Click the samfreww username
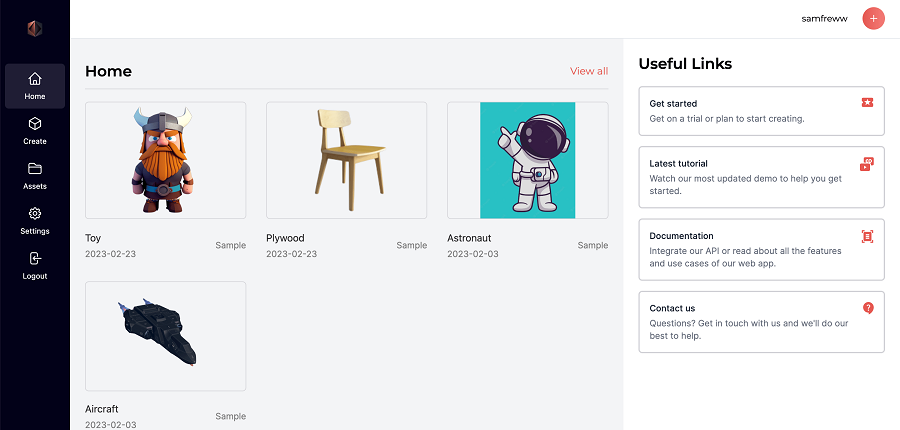The height and width of the screenshot is (430, 900). click(824, 19)
